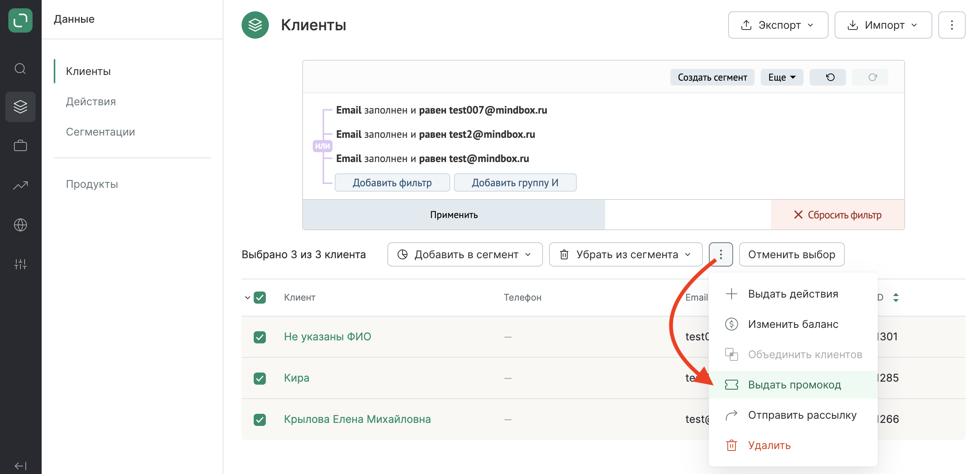Open client Кира
The image size is (980, 474).
tap(296, 378)
